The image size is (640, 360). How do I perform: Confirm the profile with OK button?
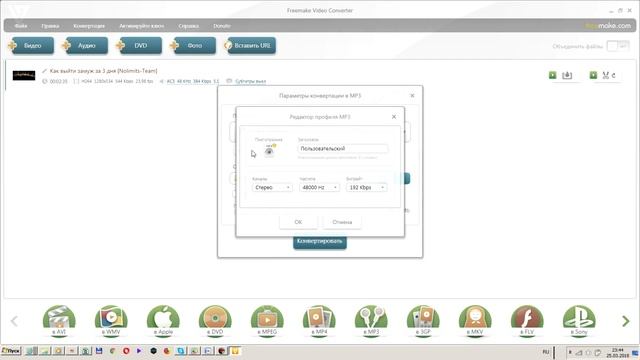click(x=298, y=222)
